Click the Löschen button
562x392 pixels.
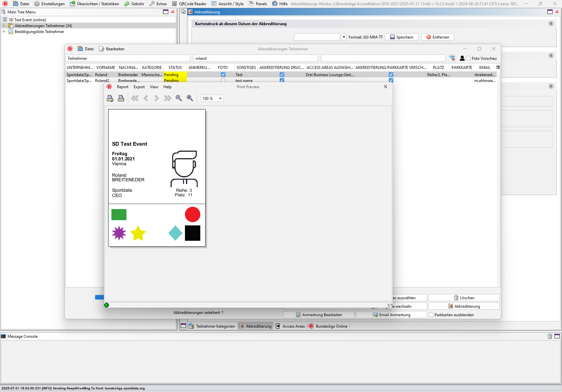pos(464,298)
